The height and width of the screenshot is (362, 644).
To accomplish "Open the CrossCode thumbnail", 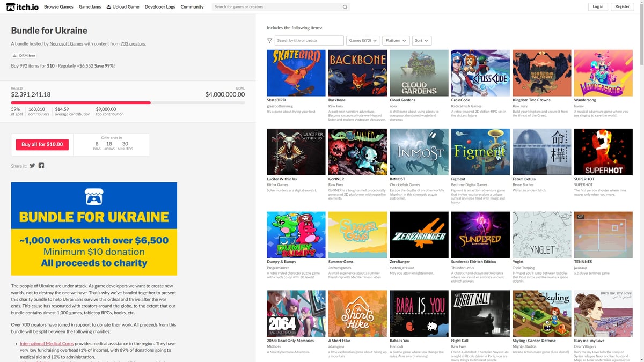I will [480, 73].
